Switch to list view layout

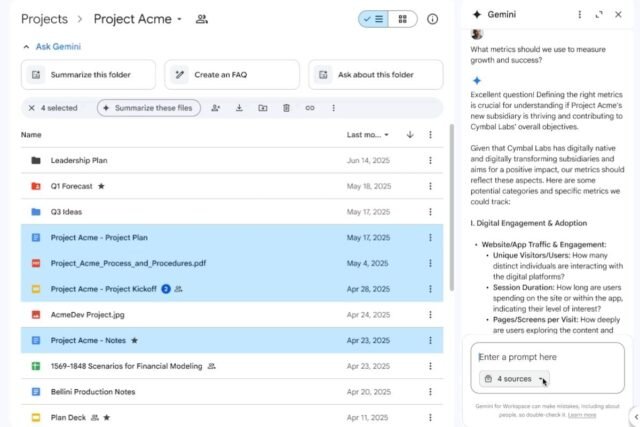(373, 19)
